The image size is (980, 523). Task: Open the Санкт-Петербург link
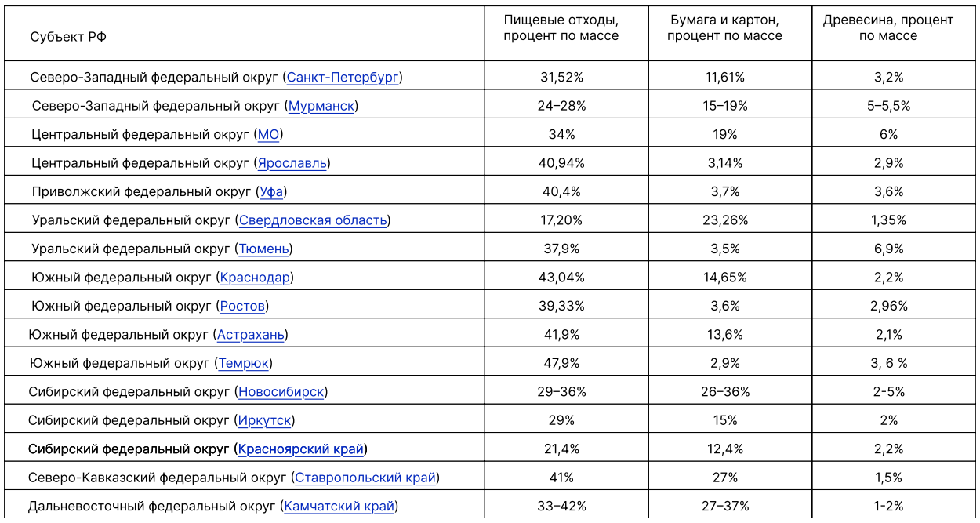[343, 77]
